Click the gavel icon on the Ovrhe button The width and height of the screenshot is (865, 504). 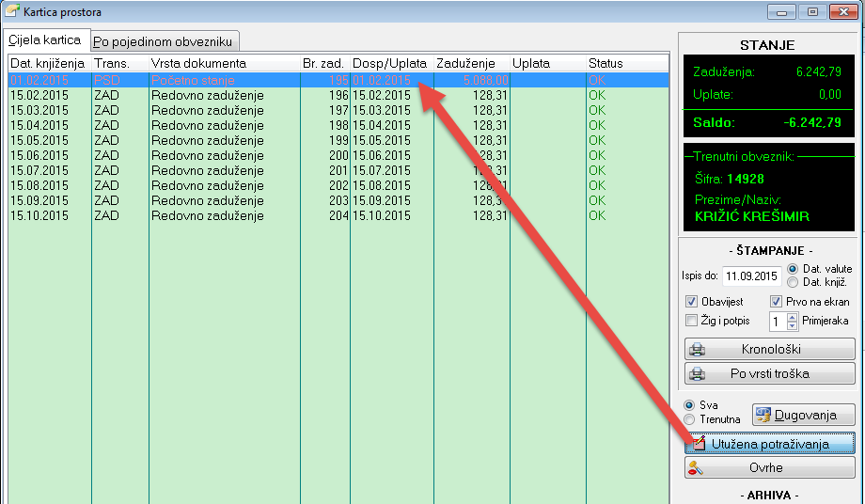pos(696,467)
